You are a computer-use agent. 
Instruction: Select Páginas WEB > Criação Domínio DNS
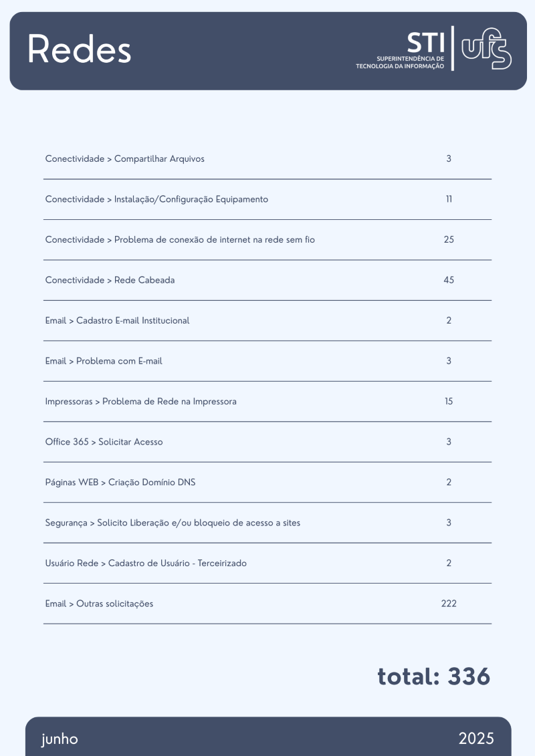pos(120,483)
